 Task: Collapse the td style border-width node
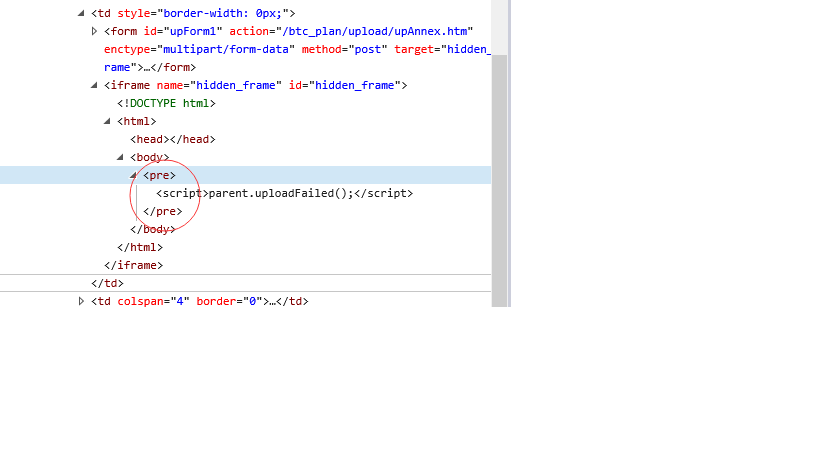81,13
